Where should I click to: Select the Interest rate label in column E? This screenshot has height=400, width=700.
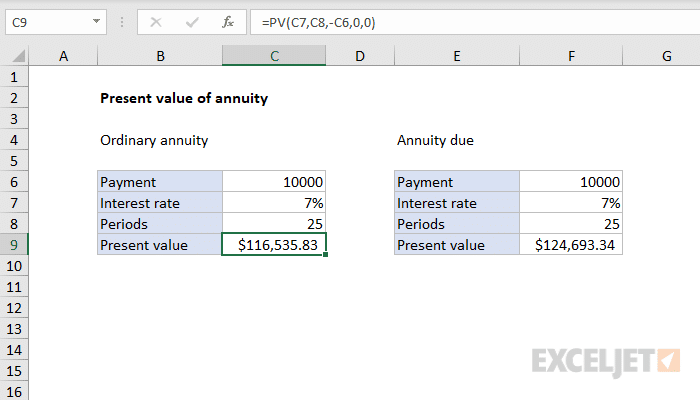click(457, 203)
